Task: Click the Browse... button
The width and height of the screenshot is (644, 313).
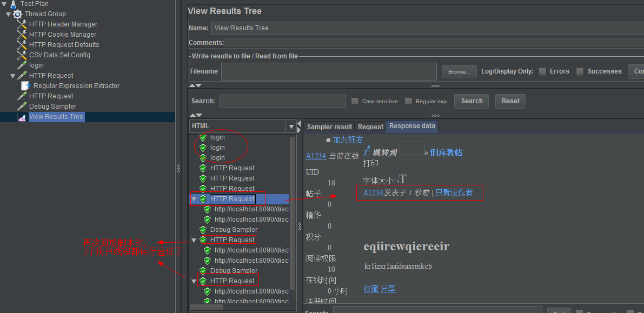Action: pos(459,71)
